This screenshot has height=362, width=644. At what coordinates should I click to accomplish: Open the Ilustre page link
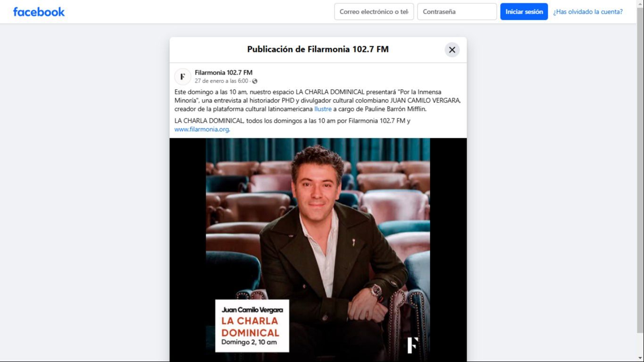323,109
